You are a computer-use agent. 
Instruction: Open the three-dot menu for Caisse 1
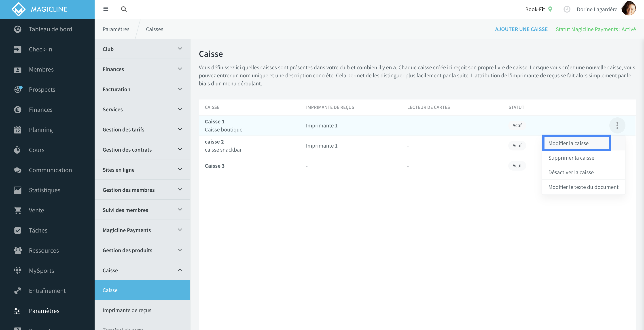617,125
